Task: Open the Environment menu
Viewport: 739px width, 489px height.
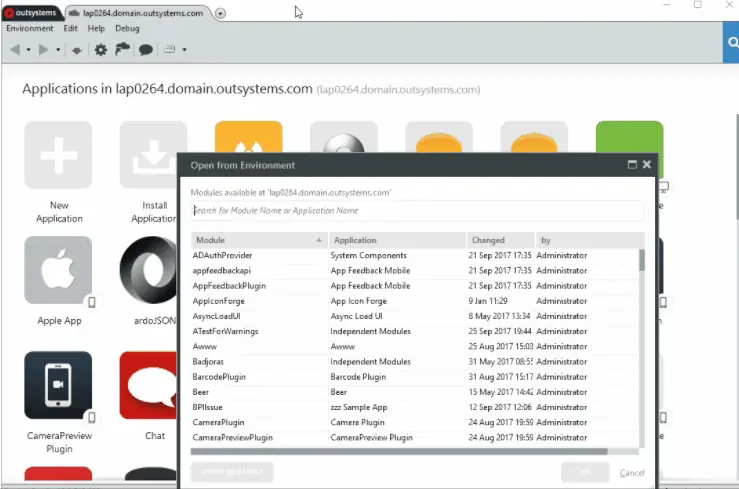Action: 30,28
